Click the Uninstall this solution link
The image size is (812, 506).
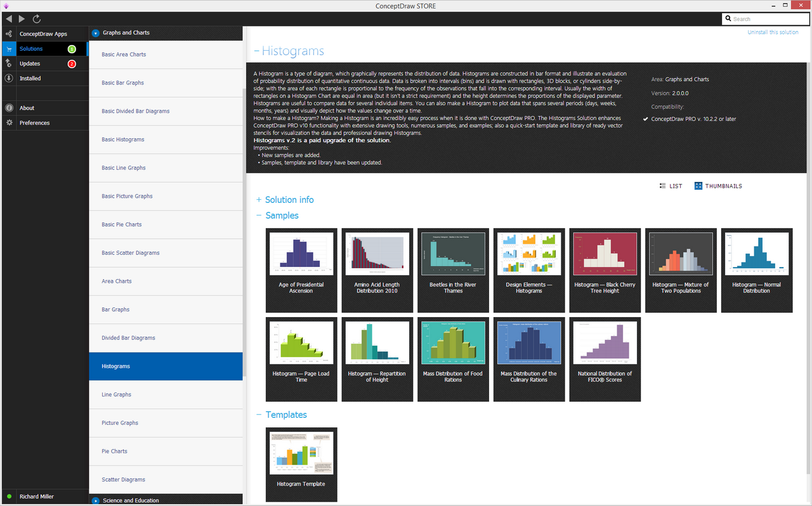(773, 32)
